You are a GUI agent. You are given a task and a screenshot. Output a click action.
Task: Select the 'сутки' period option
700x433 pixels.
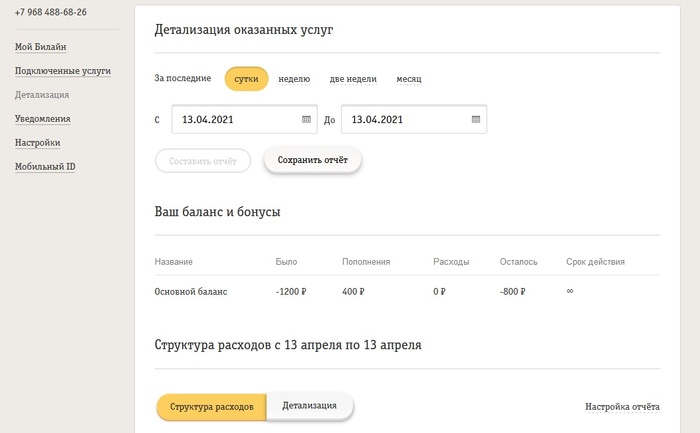(246, 78)
